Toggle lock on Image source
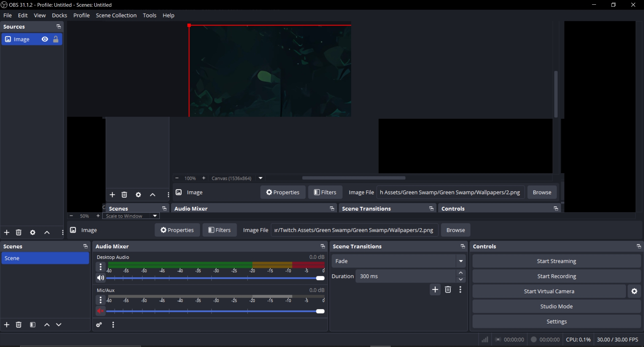 coord(56,39)
